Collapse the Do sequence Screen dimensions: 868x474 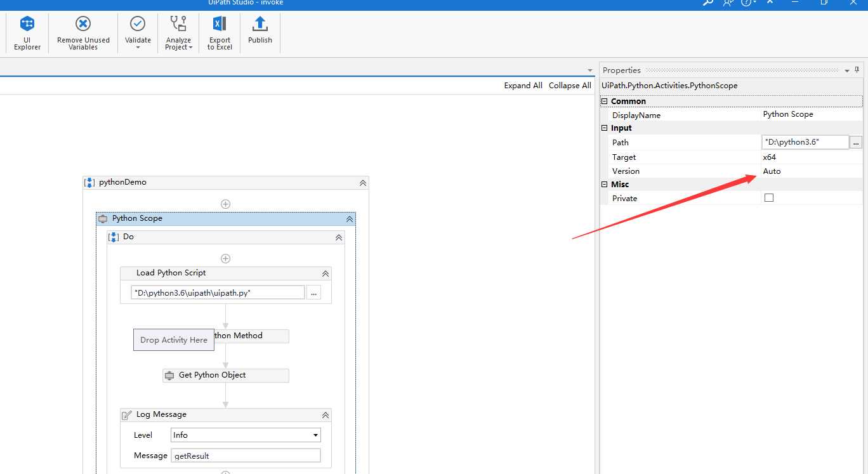point(339,237)
